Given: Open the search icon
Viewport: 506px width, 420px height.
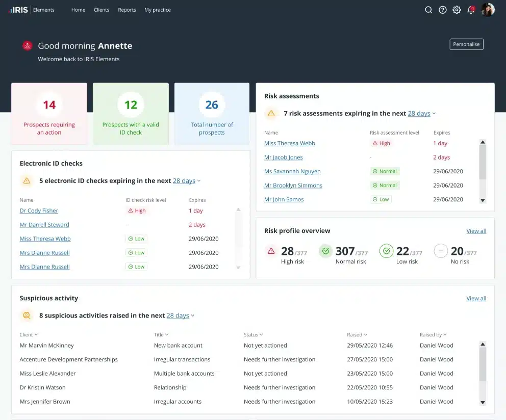Looking at the screenshot, I should click(x=428, y=9).
